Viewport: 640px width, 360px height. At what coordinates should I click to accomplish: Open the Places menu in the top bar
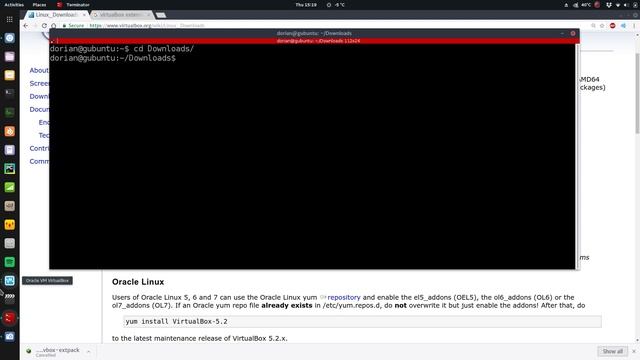tap(39, 5)
